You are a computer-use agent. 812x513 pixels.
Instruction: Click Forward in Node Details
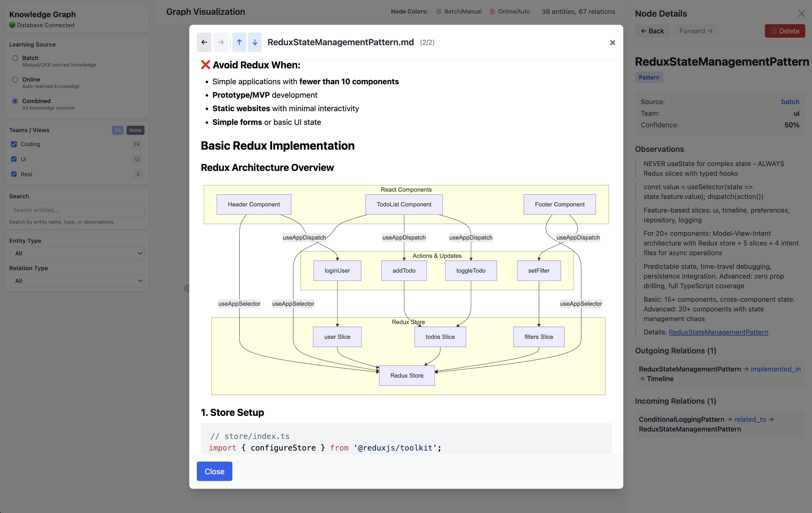point(696,31)
